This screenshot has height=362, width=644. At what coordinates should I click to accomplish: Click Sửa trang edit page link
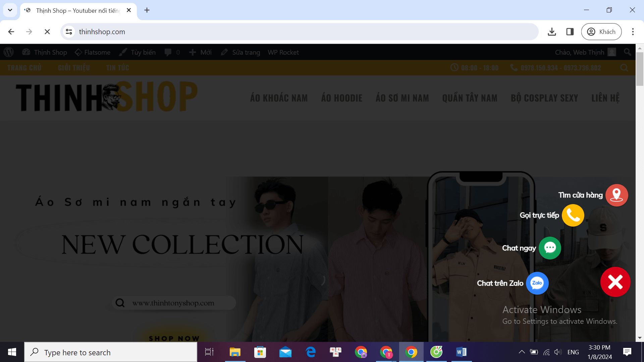click(x=240, y=52)
